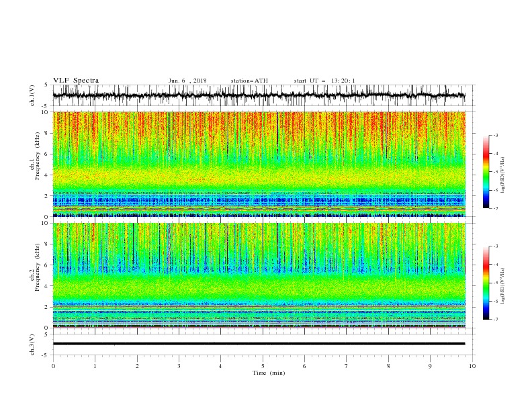Click the ch.1 colorbar "log(PSD)(V²/Hz)" label
The image size is (532, 411).
[503, 175]
